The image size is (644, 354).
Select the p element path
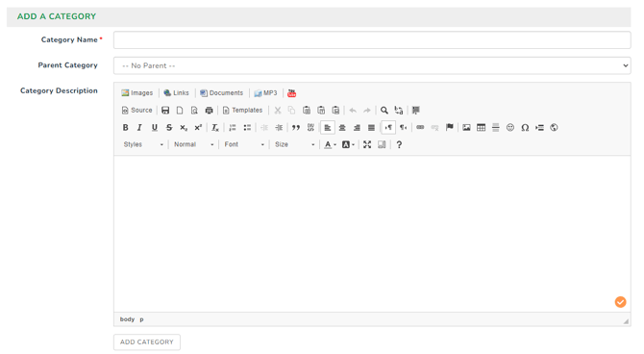[x=141, y=319]
